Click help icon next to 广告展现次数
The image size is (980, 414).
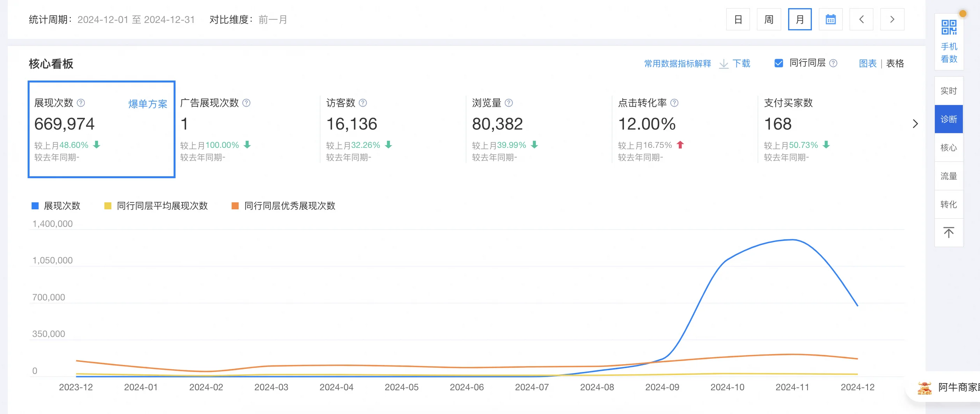(246, 103)
